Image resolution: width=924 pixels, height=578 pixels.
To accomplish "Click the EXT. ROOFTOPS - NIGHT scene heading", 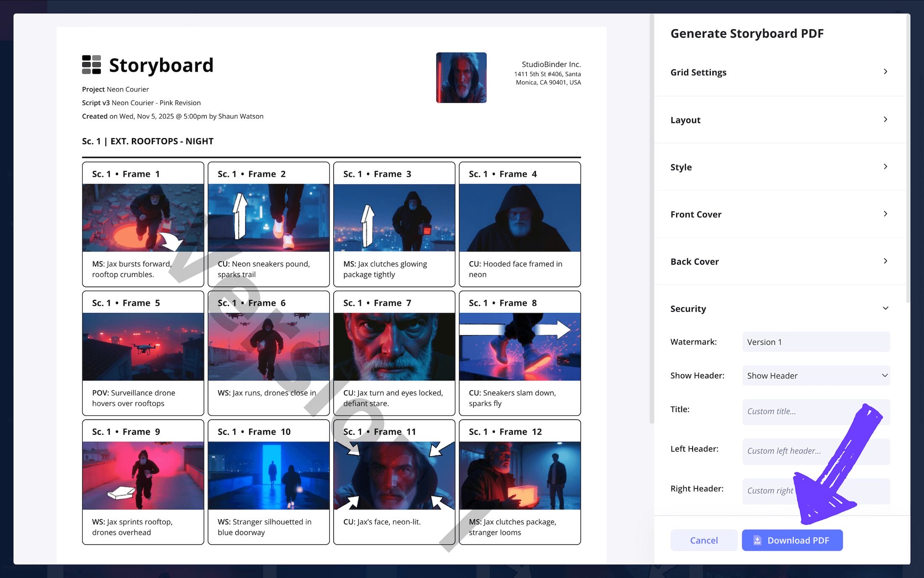I will (x=147, y=141).
